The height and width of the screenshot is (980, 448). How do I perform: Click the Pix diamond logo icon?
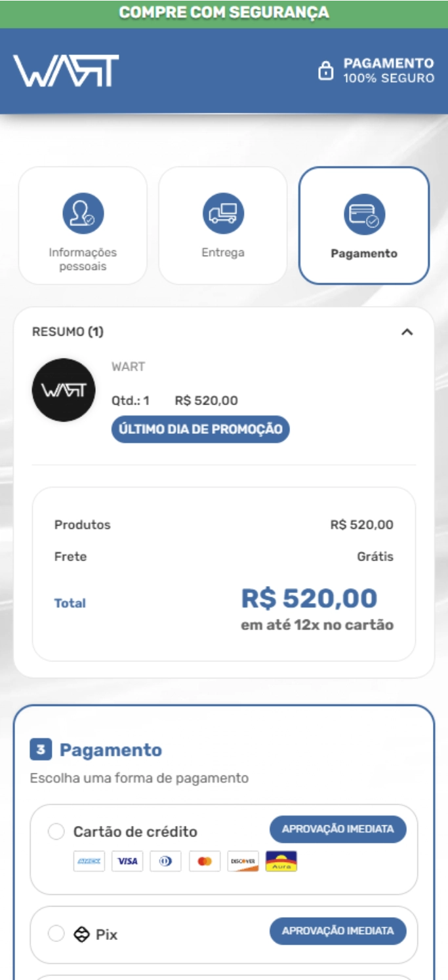[x=81, y=934]
